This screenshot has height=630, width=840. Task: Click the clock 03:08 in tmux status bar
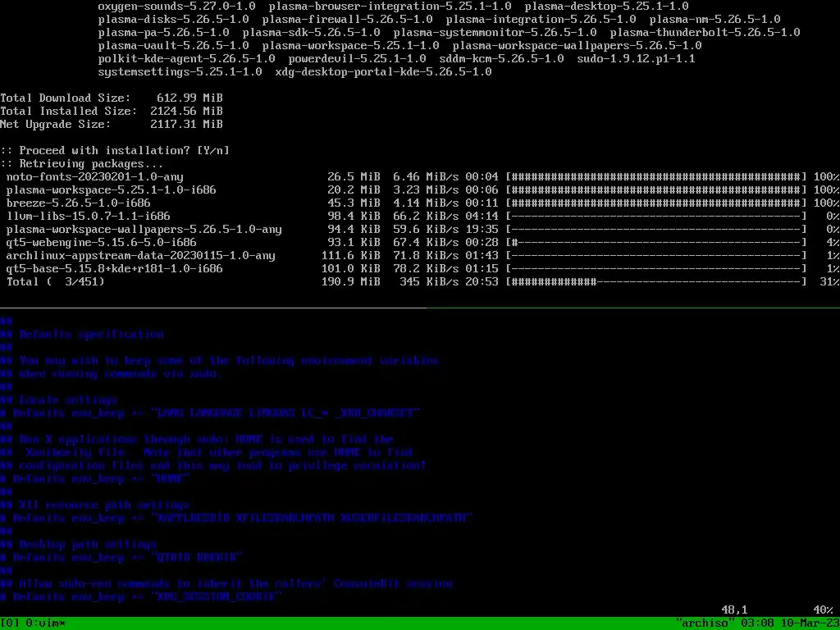pos(757,623)
